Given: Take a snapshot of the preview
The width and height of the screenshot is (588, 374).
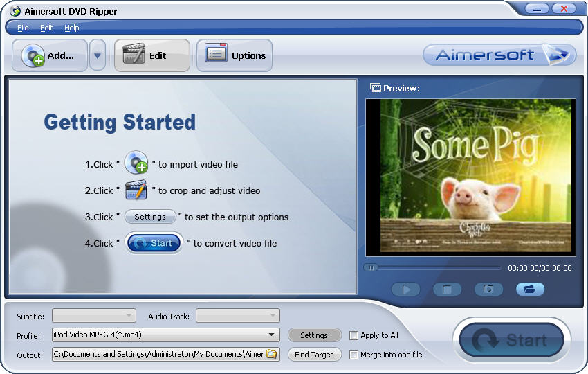Looking at the screenshot, I should 488,289.
